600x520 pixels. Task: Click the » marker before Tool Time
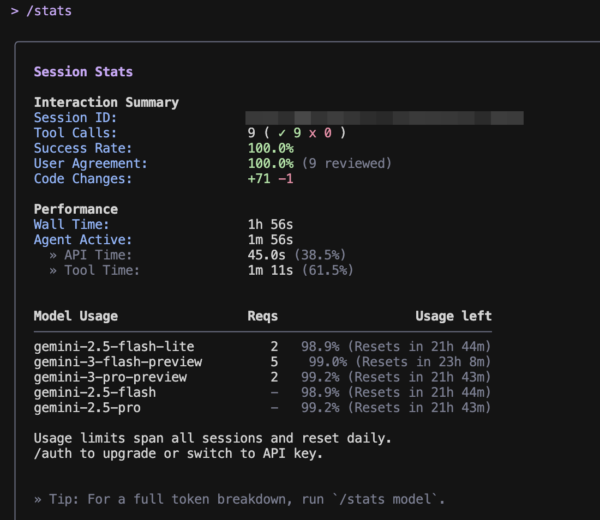(x=53, y=270)
